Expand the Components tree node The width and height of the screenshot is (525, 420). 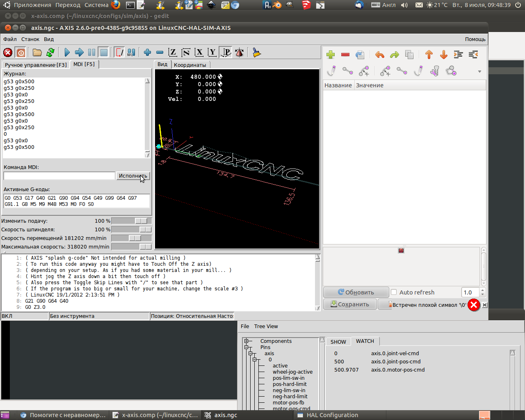(x=247, y=341)
